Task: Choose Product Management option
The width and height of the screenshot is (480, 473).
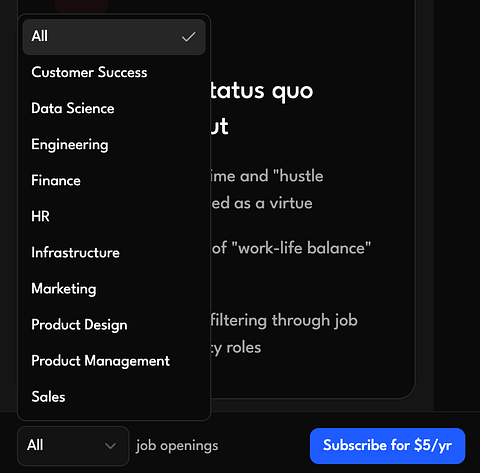Action: tap(114, 361)
